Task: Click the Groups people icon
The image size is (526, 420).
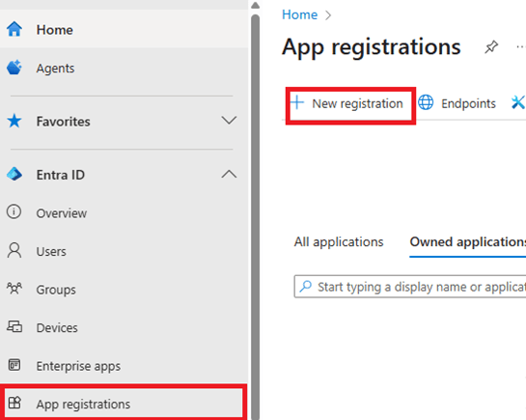Action: 14,288
